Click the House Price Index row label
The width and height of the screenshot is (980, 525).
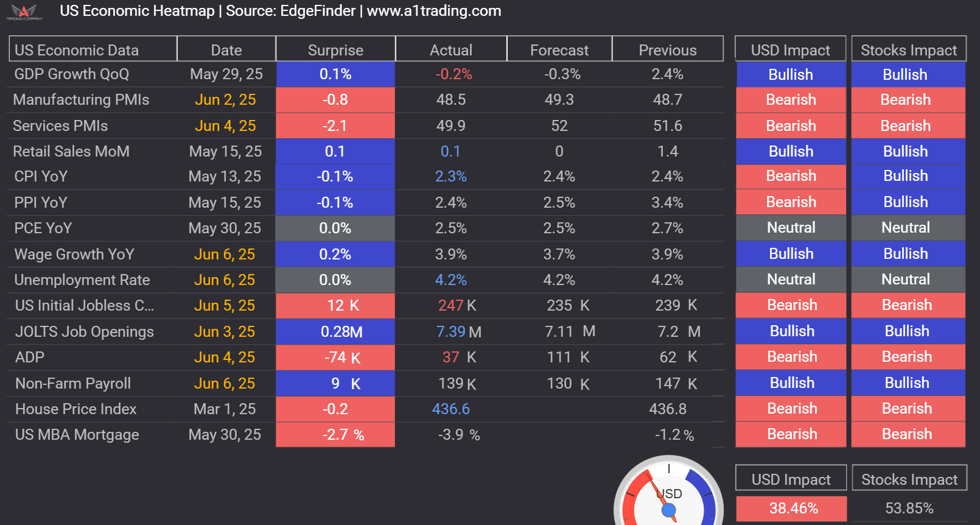[x=76, y=409]
